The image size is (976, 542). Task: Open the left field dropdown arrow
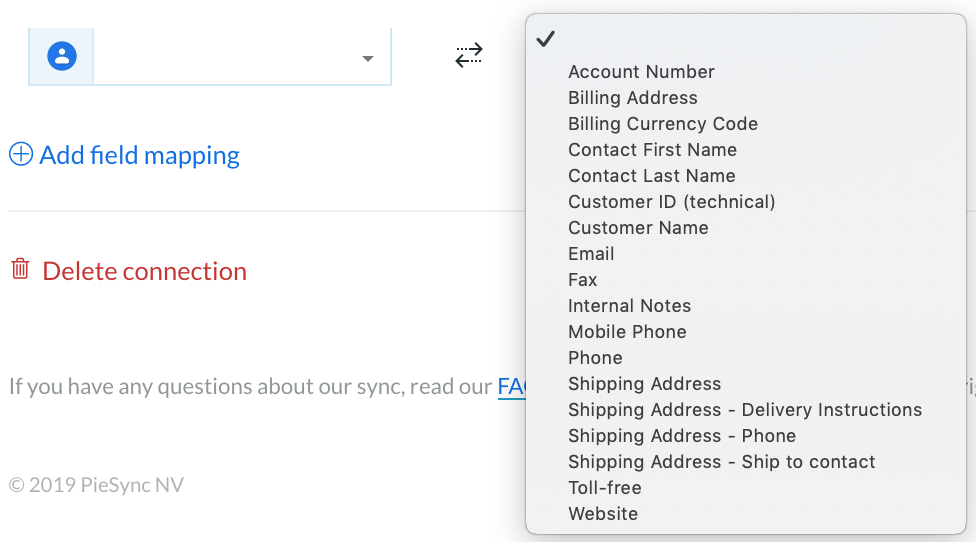368,58
